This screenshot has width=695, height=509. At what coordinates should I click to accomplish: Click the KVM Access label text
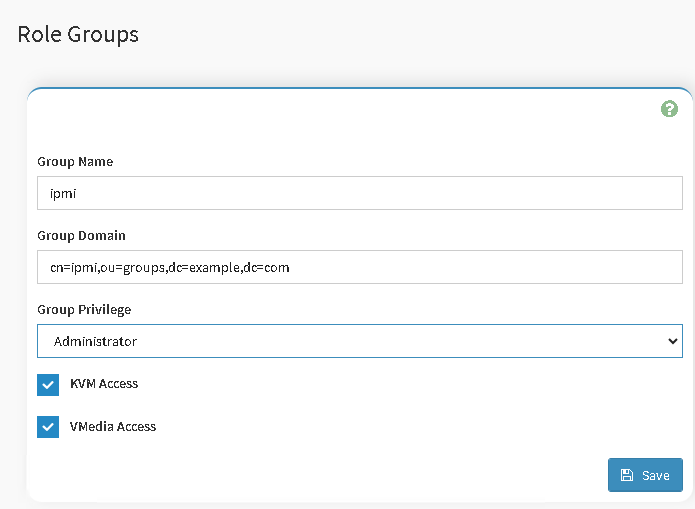click(104, 384)
